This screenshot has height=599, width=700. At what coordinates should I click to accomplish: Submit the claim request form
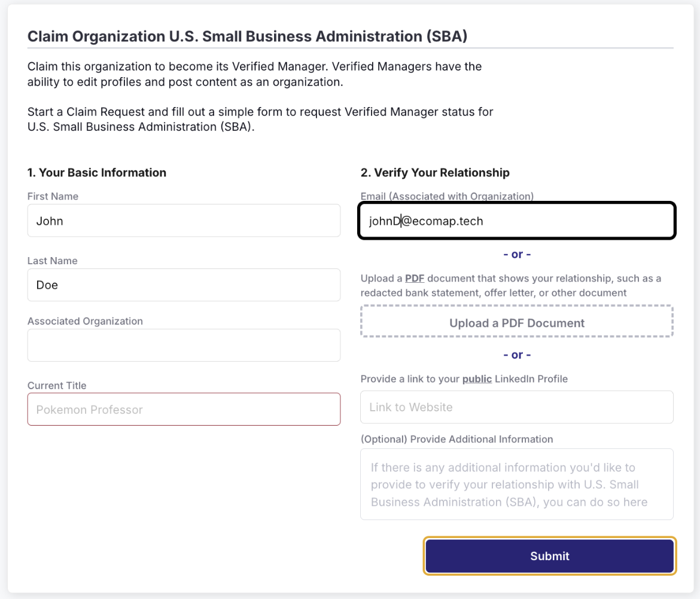point(550,556)
